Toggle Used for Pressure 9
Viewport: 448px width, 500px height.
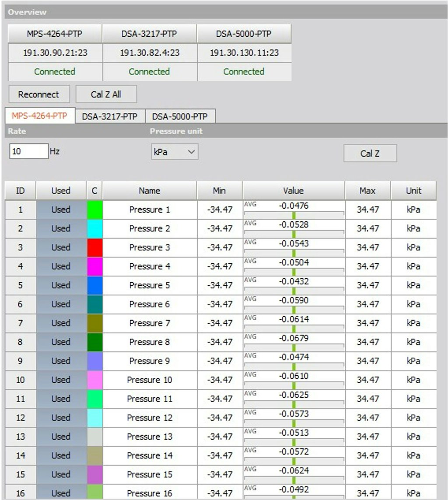61,361
